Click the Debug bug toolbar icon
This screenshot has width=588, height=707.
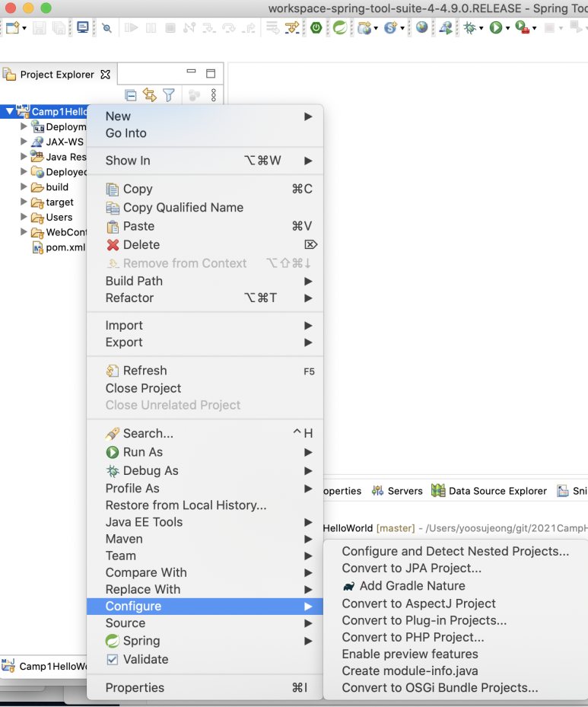(470, 28)
